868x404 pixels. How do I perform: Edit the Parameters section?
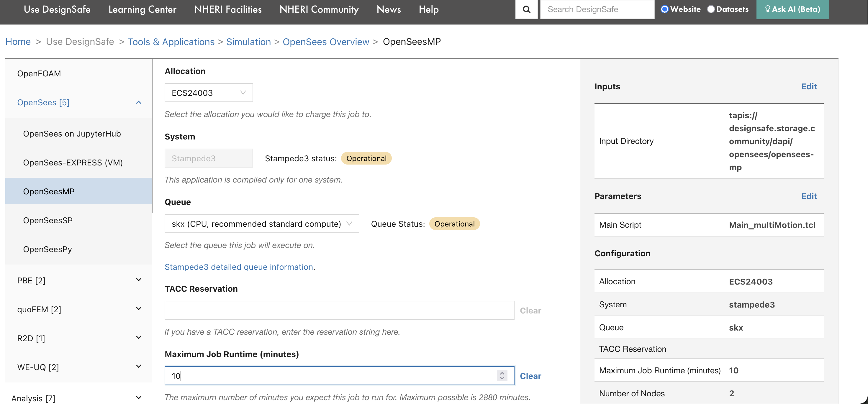click(x=809, y=196)
